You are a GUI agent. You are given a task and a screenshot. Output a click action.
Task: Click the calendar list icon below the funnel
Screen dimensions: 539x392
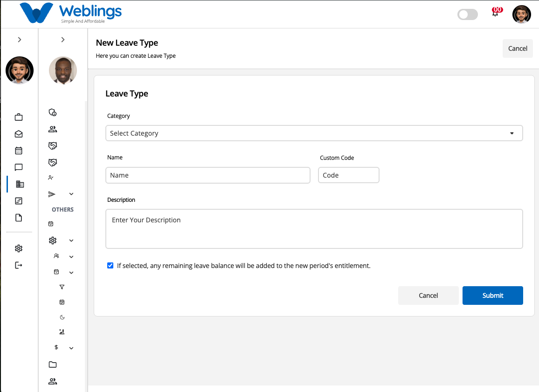62,302
